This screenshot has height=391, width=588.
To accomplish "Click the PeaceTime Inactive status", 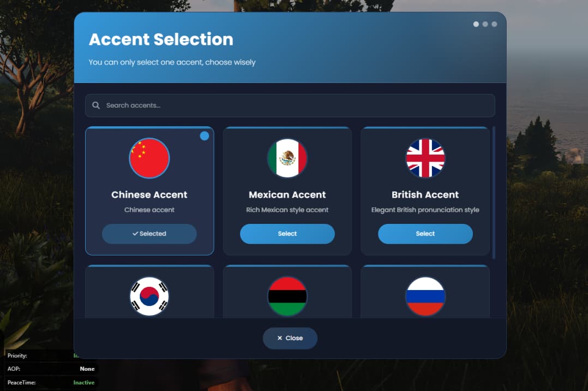I will 83,382.
